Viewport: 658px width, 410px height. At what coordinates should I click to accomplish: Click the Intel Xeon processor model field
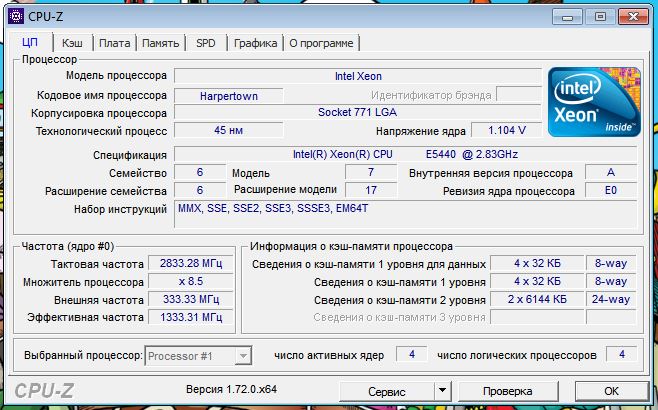pyautogui.click(x=358, y=76)
